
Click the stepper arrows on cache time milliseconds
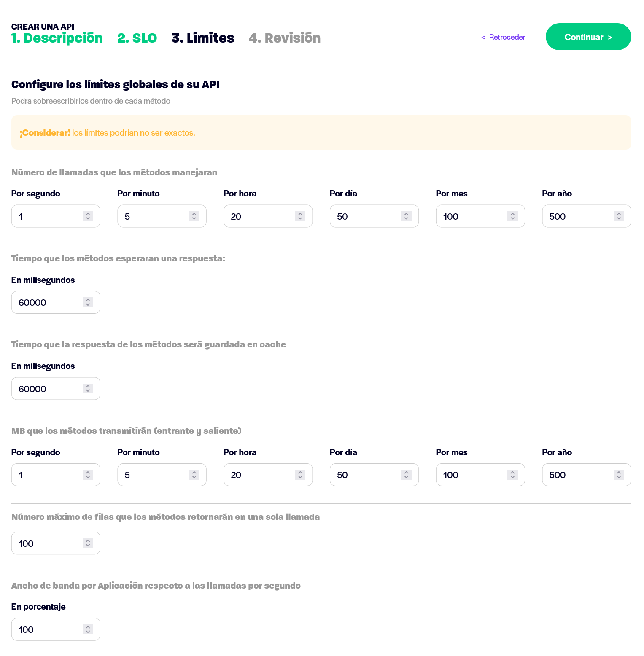(88, 389)
